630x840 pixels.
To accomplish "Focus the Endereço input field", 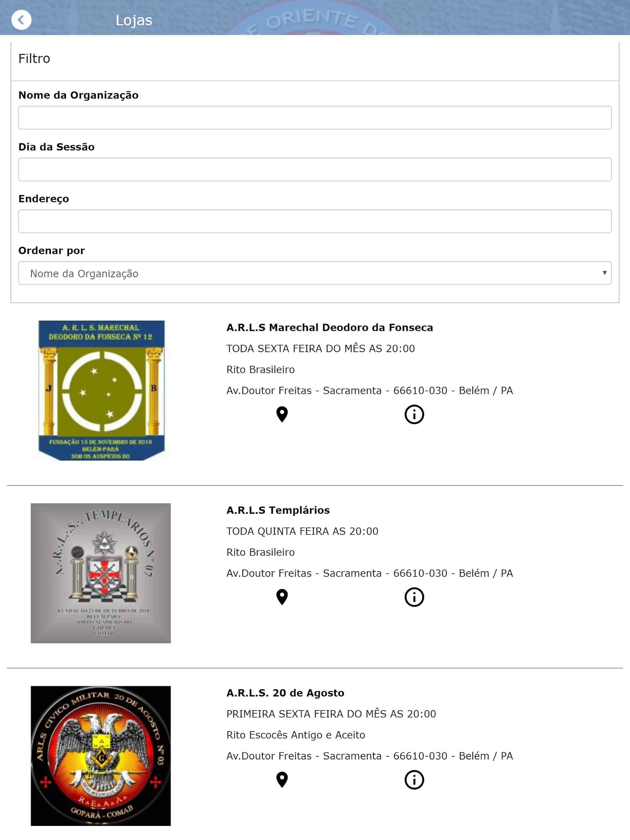I will pyautogui.click(x=315, y=221).
